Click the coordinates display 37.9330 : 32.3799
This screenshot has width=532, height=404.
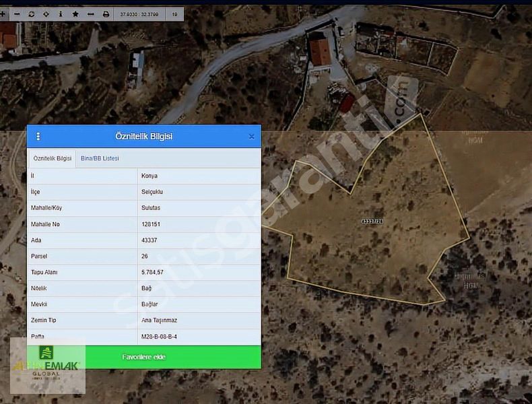[140, 13]
